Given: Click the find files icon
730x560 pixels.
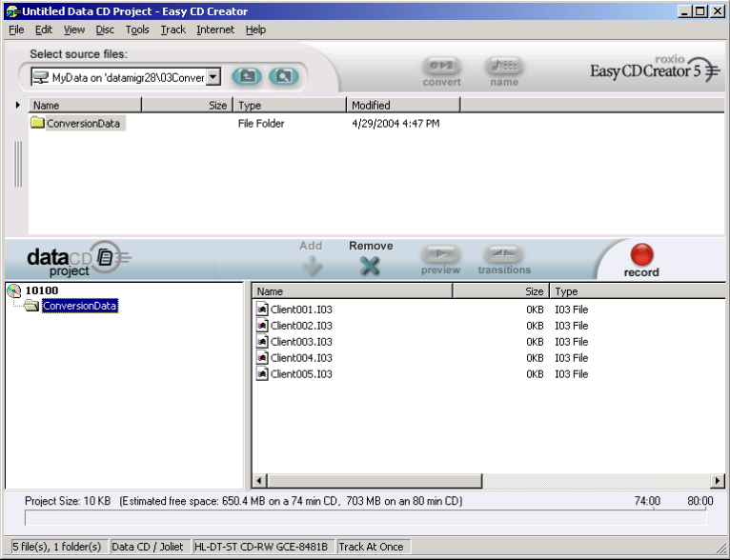Looking at the screenshot, I should pos(281,76).
